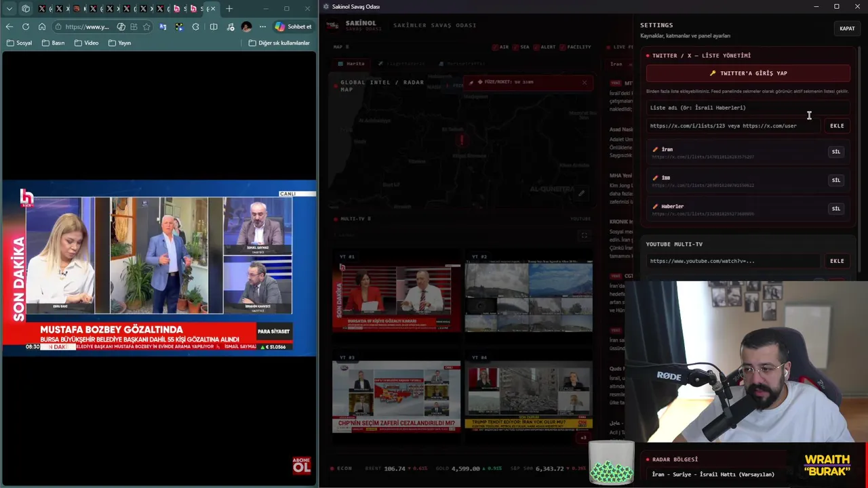Add YouTube Multi-TV stream with Ekle
This screenshot has height=488, width=868.
(x=837, y=261)
